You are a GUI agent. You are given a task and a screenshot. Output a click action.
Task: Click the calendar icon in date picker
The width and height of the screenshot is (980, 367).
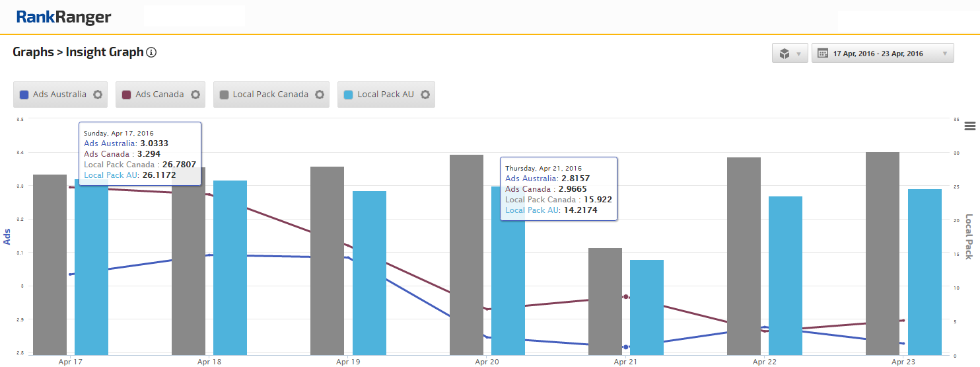[x=823, y=54]
